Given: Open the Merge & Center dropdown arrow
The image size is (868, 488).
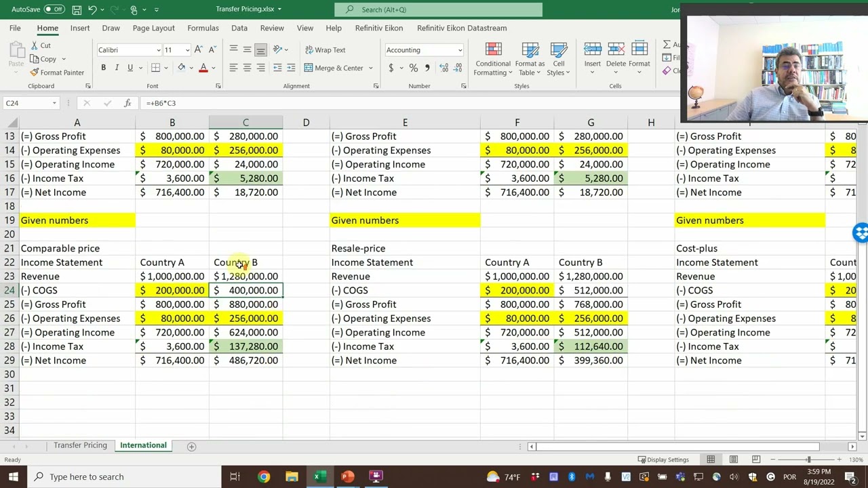Looking at the screenshot, I should [370, 68].
